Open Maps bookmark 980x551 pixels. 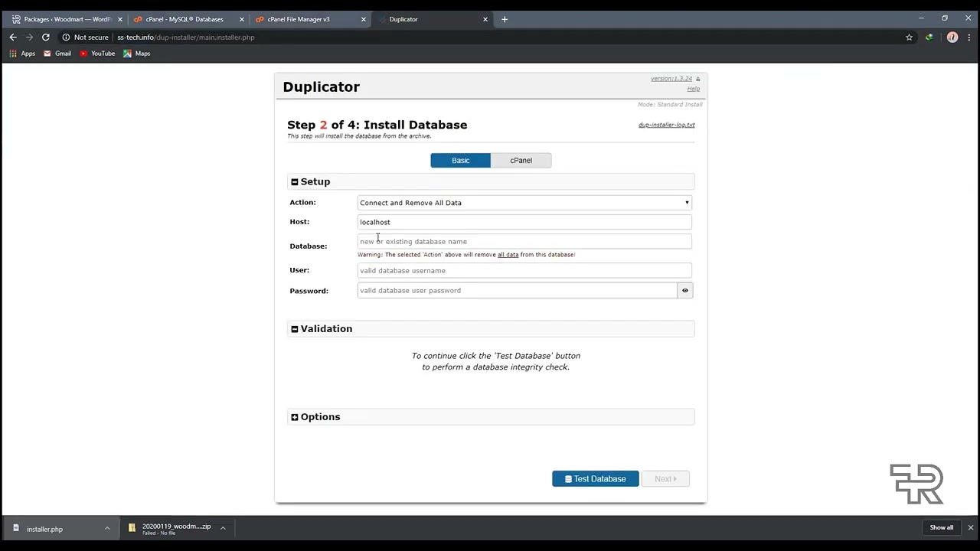coord(137,54)
